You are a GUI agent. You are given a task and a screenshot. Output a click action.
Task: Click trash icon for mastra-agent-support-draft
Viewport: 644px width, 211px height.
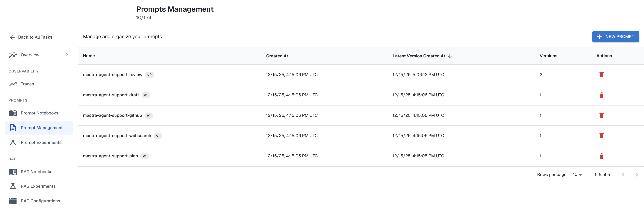pyautogui.click(x=601, y=95)
